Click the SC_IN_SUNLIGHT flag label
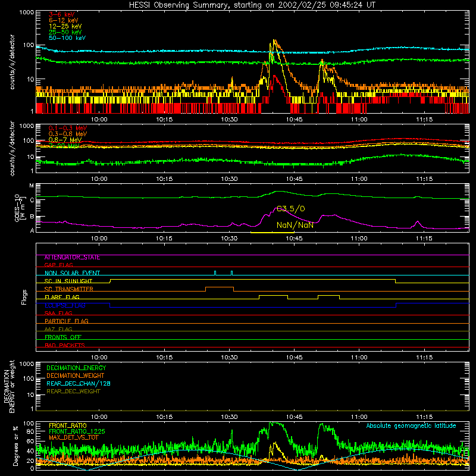Screen dimensions: 476x476 click(x=68, y=281)
